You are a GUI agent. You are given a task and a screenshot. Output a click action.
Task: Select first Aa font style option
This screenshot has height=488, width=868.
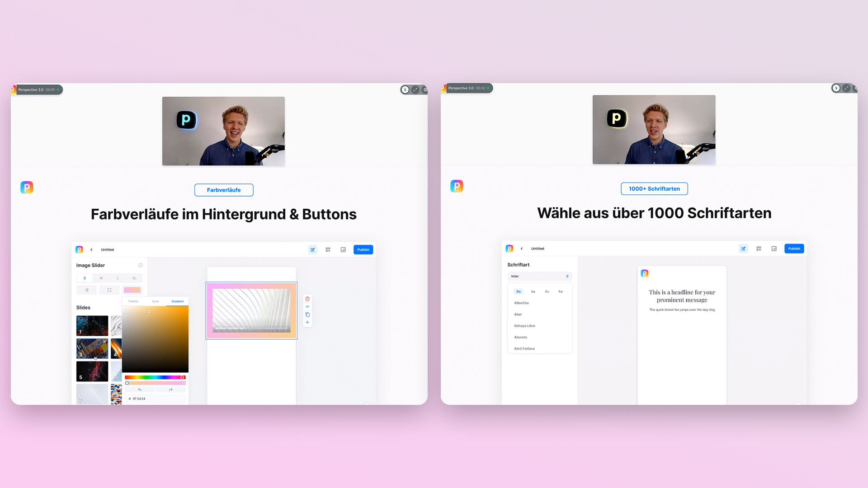point(519,291)
